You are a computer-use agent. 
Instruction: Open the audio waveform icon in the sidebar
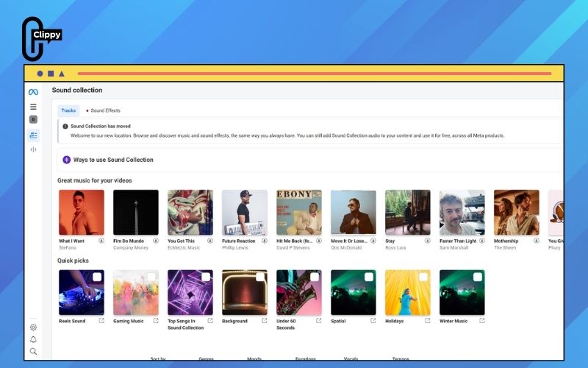[33, 149]
